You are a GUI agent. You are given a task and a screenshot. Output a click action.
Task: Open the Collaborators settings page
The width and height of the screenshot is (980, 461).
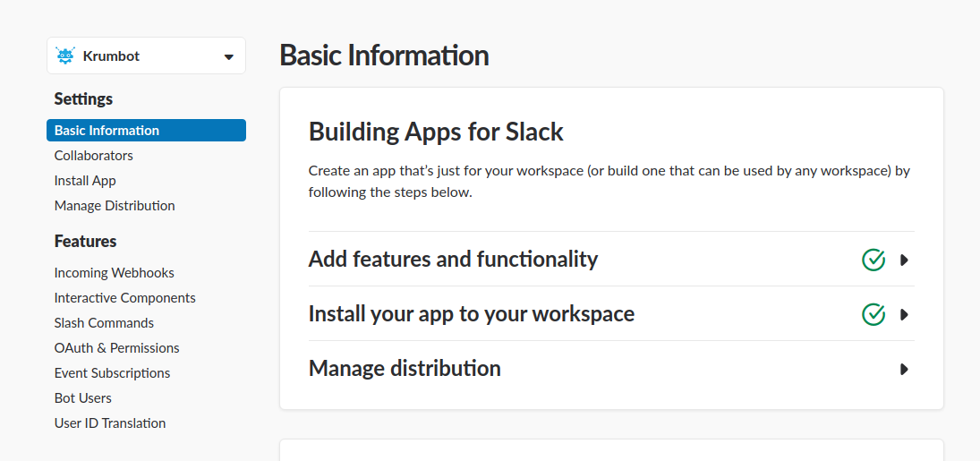pyautogui.click(x=93, y=156)
